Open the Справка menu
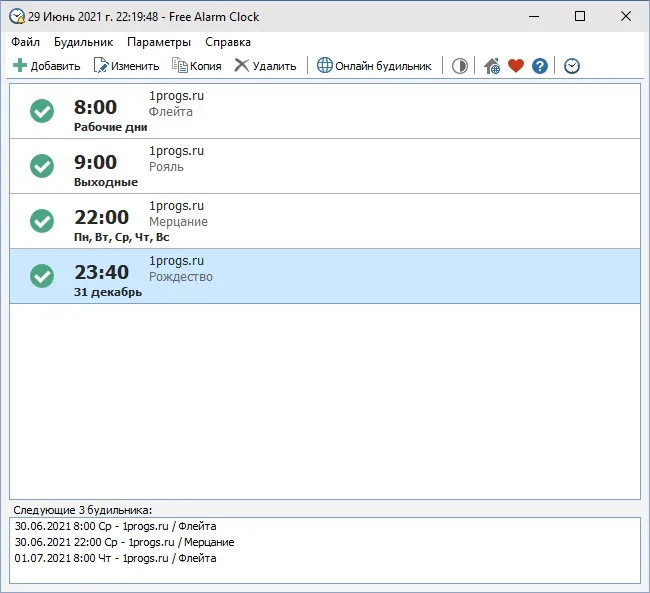Screen dimensions: 650x593 coord(228,42)
